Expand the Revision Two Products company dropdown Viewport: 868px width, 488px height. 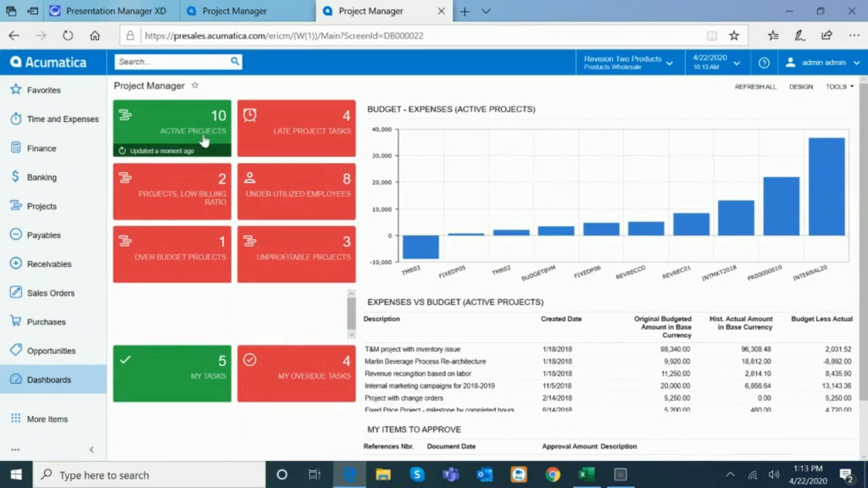[x=628, y=62]
